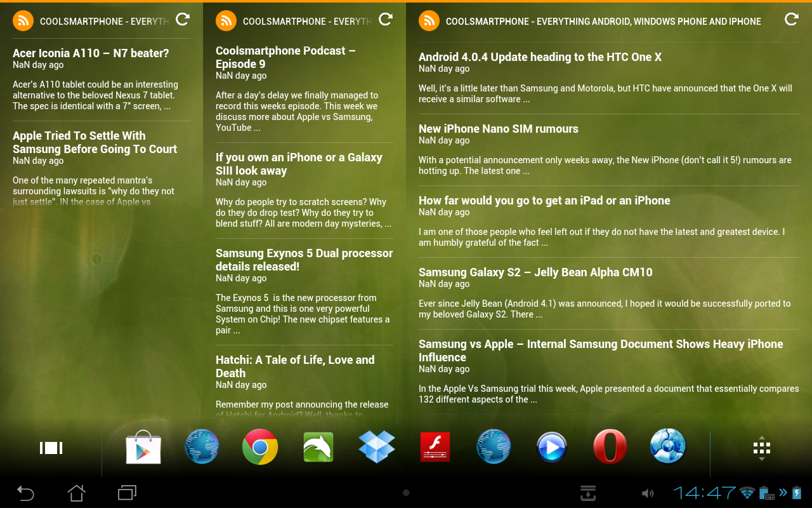Tap summary 'Acer's A110 tablet could be an interesting'
Viewport: 812px width, 508px height.
[x=95, y=95]
